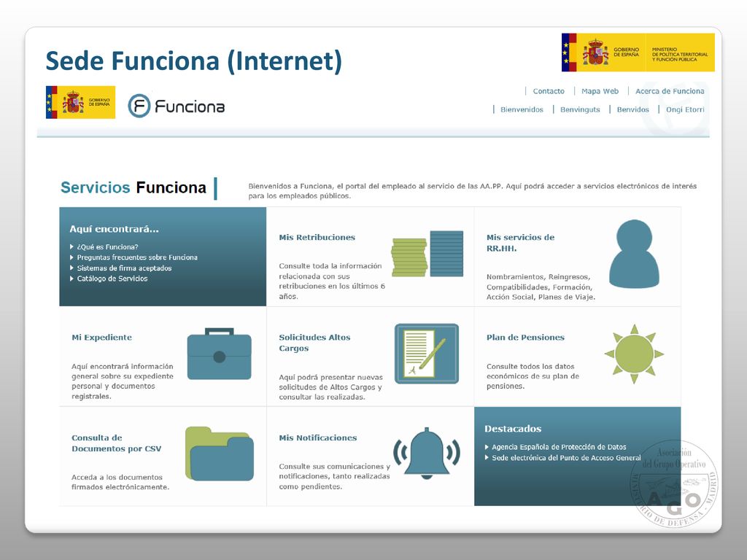Click text 'Aquí podrá presentar nuevas solicitudes'
The width and height of the screenshot is (747, 560).
pos(331,386)
